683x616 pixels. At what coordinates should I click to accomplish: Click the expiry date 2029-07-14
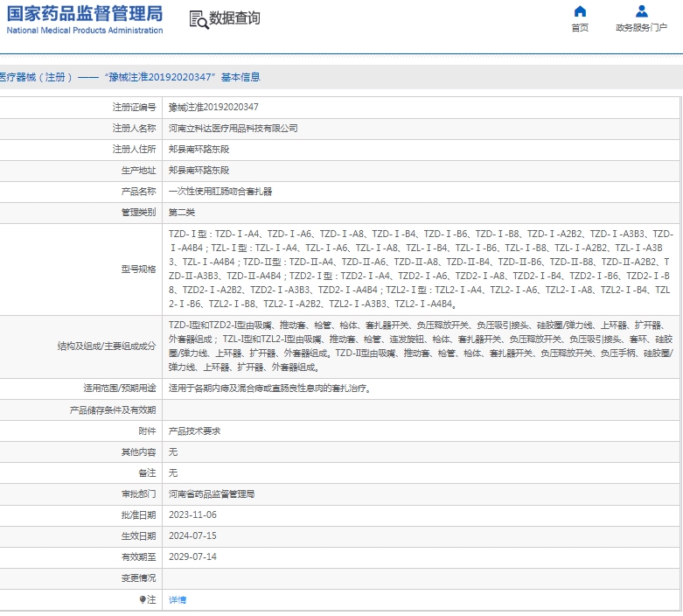coord(192,556)
